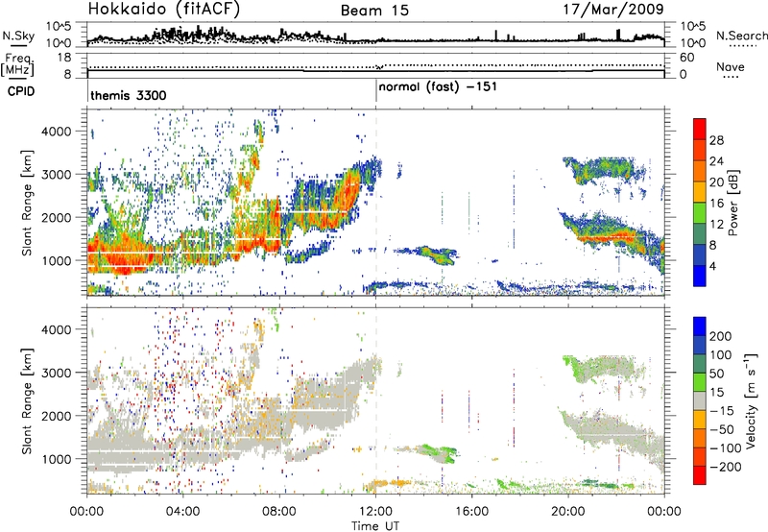Click the 60 tick on Nave axis
This screenshot has width=768, height=532.
[687, 58]
